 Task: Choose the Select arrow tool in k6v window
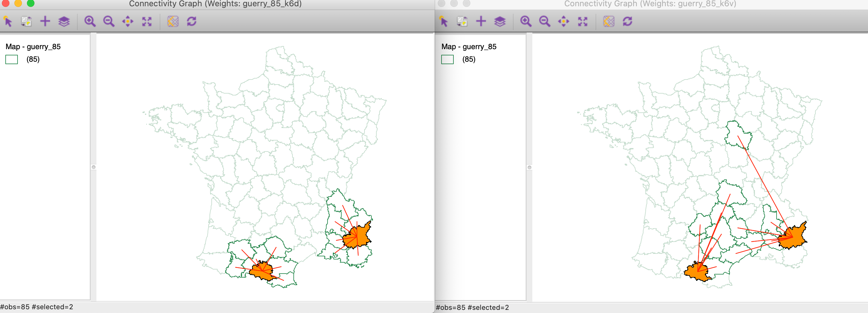(x=444, y=22)
